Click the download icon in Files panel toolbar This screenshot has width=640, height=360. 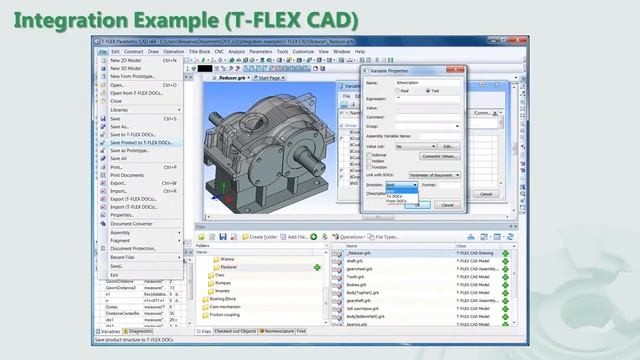[471, 237]
